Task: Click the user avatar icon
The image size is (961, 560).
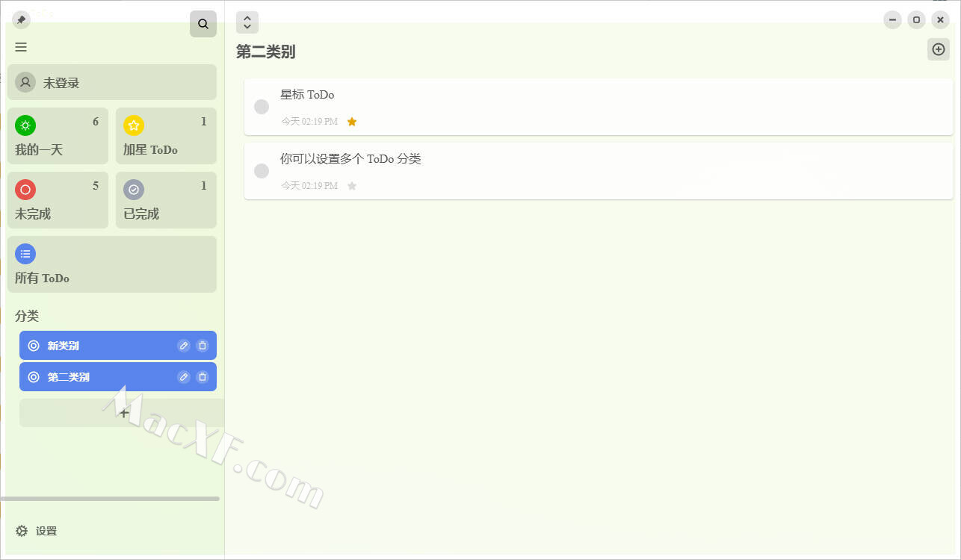Action: pos(25,82)
